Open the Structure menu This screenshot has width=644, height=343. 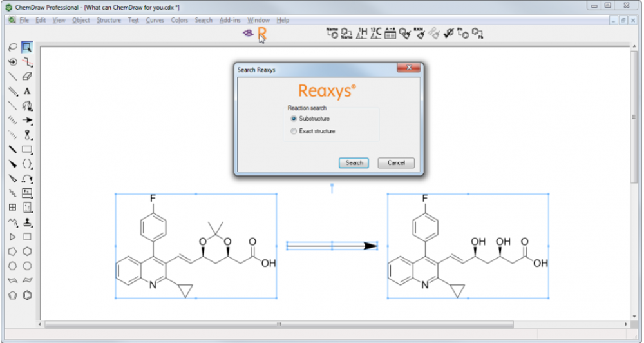click(109, 20)
